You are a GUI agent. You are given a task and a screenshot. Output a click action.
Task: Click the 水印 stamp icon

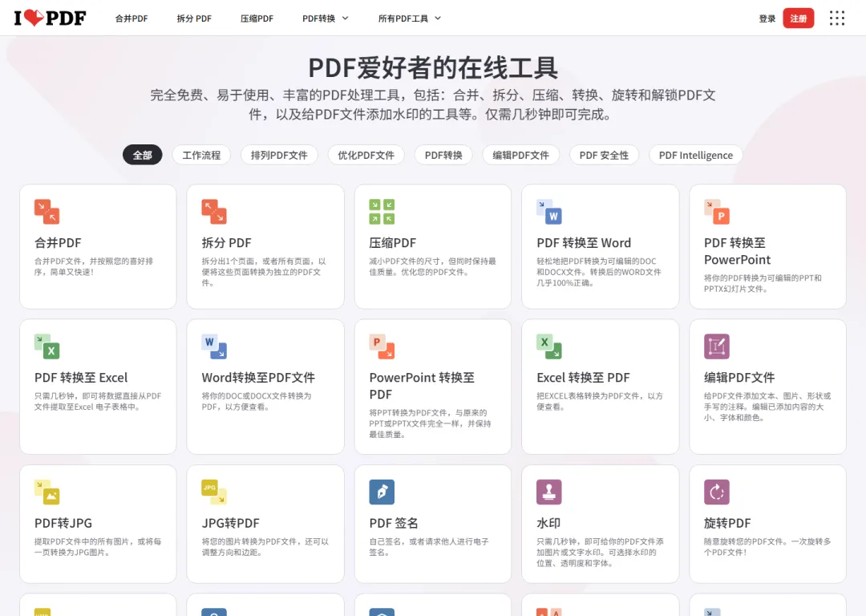coord(549,492)
